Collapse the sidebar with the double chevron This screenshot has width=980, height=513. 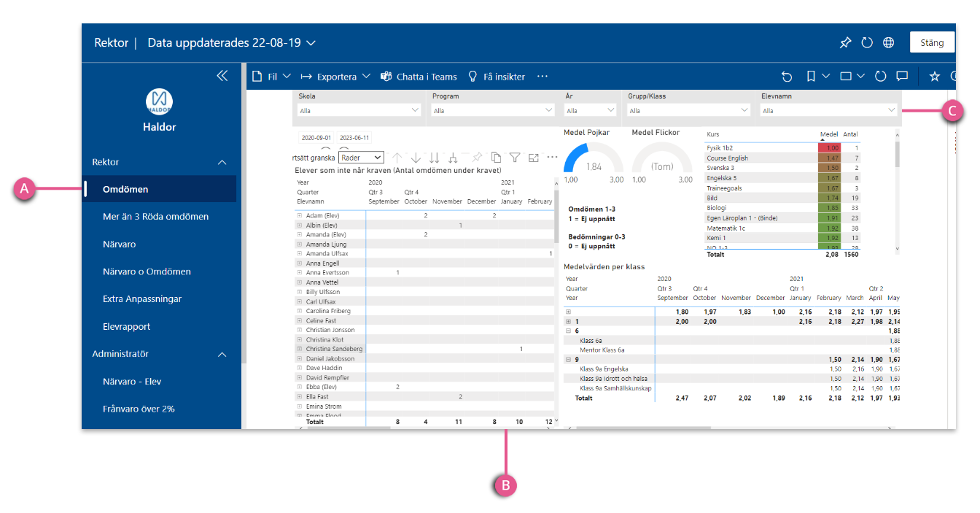coord(222,75)
